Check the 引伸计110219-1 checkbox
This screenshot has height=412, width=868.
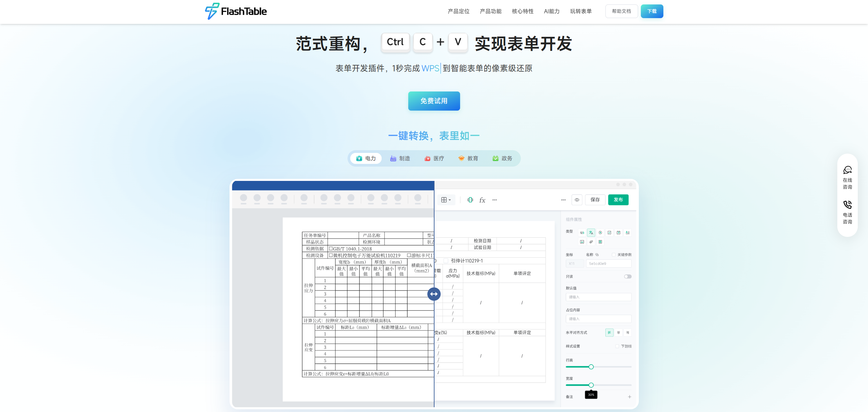pos(446,261)
